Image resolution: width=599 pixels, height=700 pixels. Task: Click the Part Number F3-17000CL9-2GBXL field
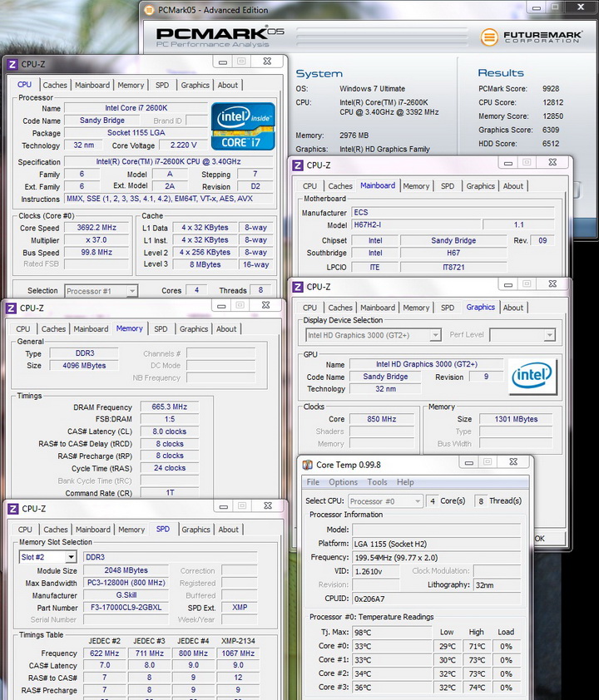(x=126, y=608)
